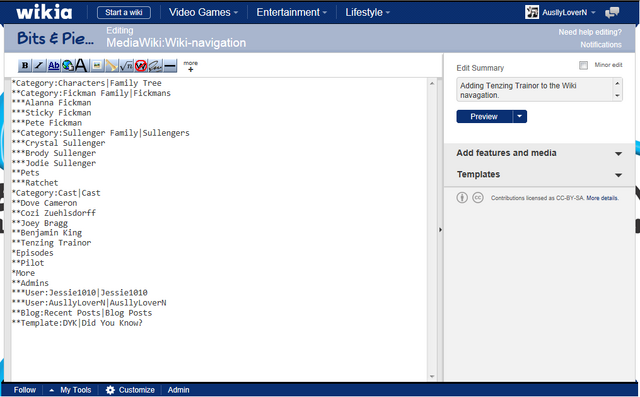Open the More details license link
Image resolution: width=640 pixels, height=397 pixels.
(x=602, y=198)
